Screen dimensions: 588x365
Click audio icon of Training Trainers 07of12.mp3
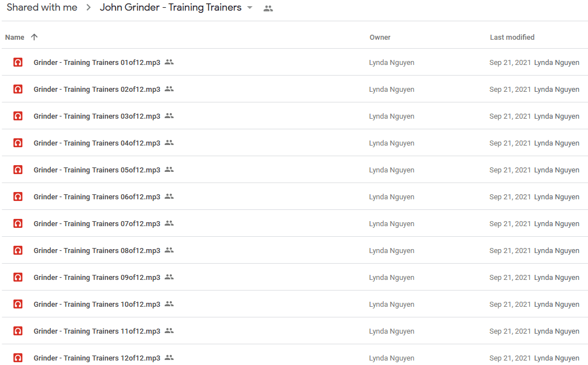coord(17,224)
